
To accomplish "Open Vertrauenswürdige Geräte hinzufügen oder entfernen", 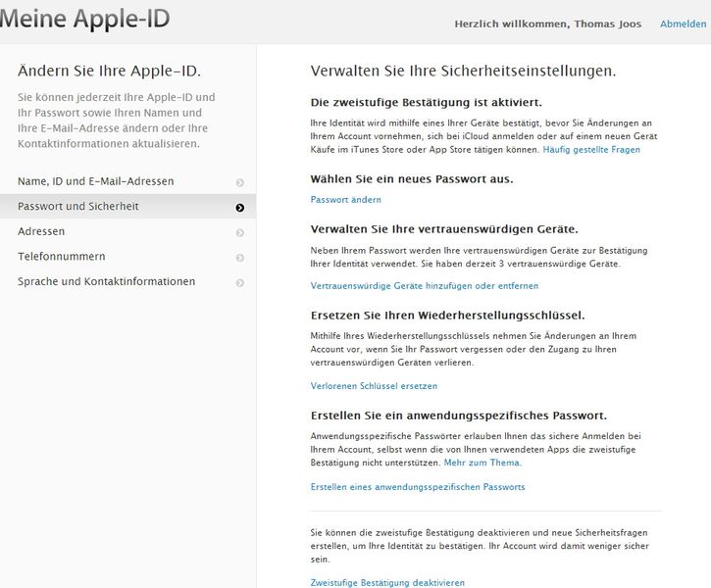I will tap(425, 286).
